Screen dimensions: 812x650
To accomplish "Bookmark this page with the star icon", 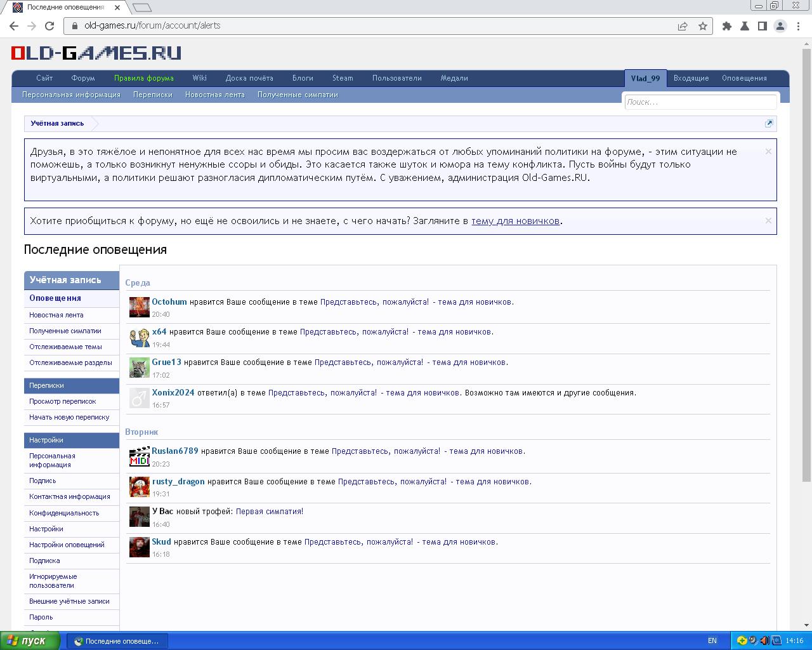I will point(703,26).
